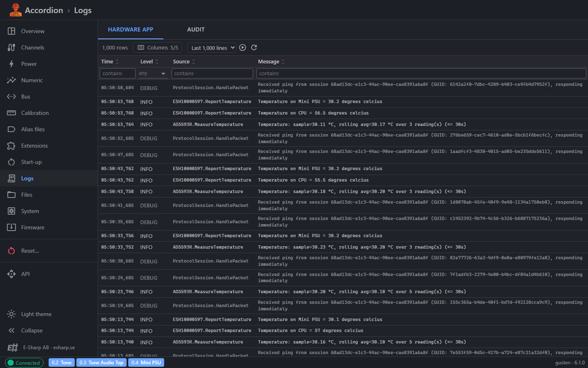Start live log streaming play button
This screenshot has width=588, height=368.
(x=243, y=47)
